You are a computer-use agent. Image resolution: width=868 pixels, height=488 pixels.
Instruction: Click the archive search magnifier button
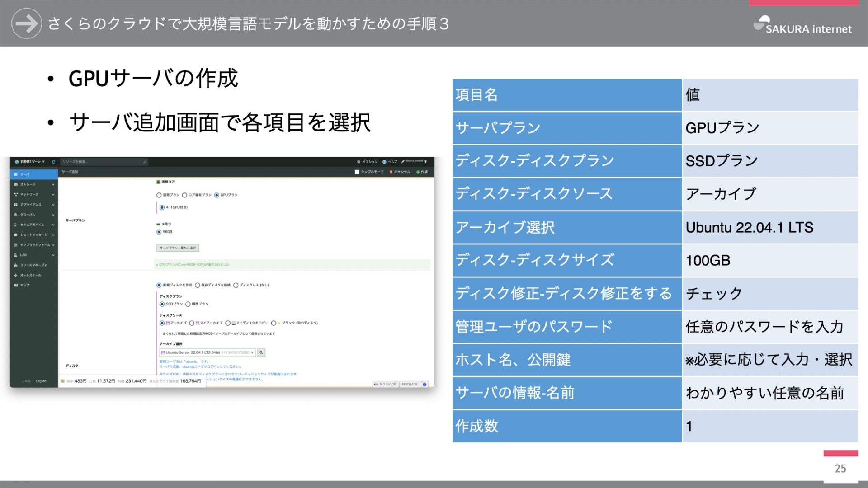pyautogui.click(x=261, y=352)
